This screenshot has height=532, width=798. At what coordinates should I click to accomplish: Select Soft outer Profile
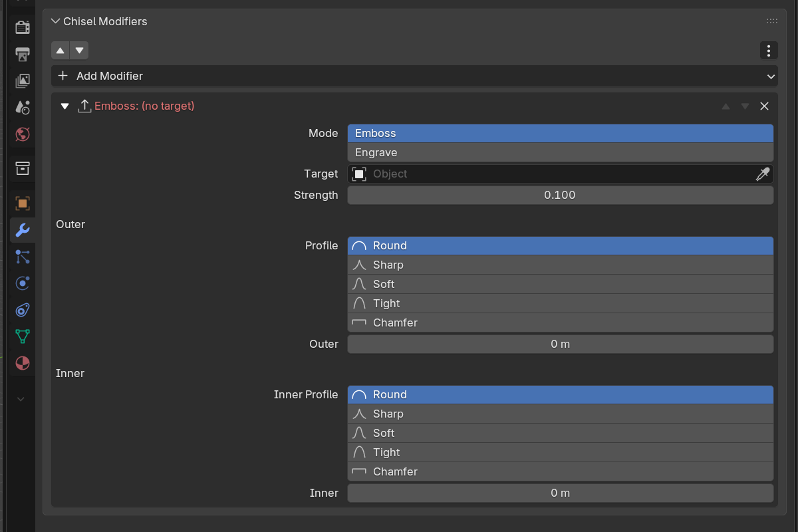point(561,284)
